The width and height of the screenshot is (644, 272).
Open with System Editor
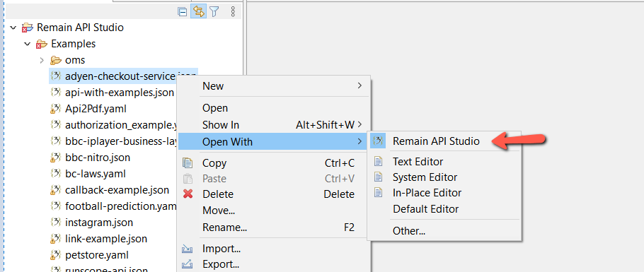point(444,177)
